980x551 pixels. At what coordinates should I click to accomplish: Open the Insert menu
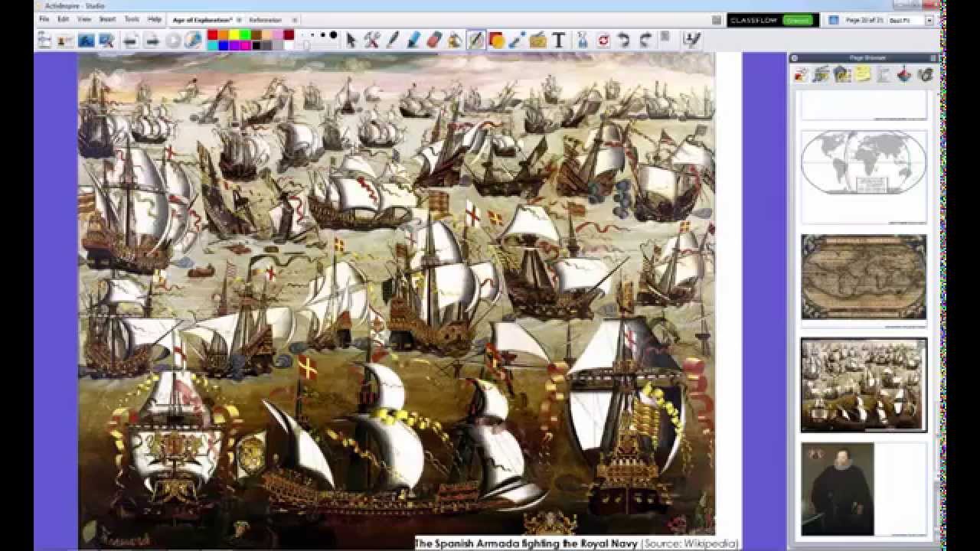point(108,19)
